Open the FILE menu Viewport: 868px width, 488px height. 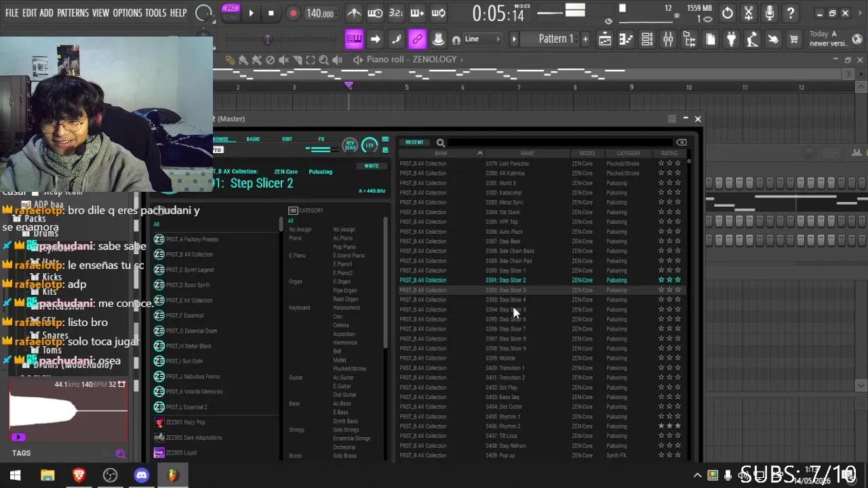click(12, 13)
